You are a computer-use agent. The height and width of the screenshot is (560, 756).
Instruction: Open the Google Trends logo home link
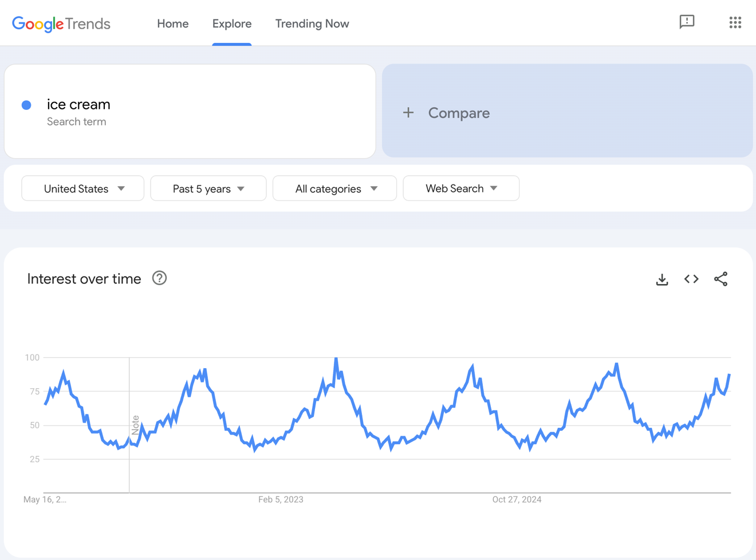(61, 23)
